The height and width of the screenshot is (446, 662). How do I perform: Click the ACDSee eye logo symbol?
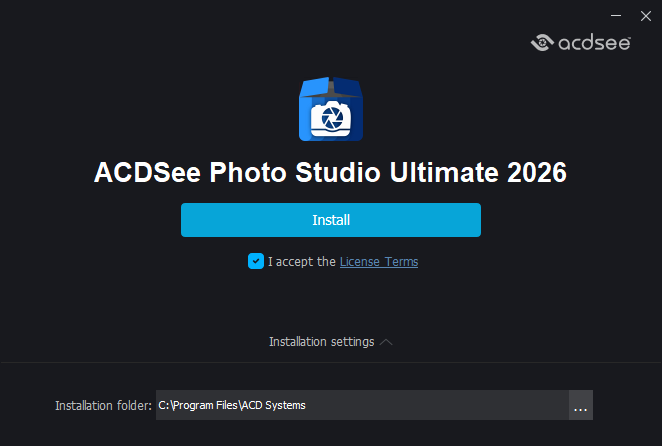point(543,42)
